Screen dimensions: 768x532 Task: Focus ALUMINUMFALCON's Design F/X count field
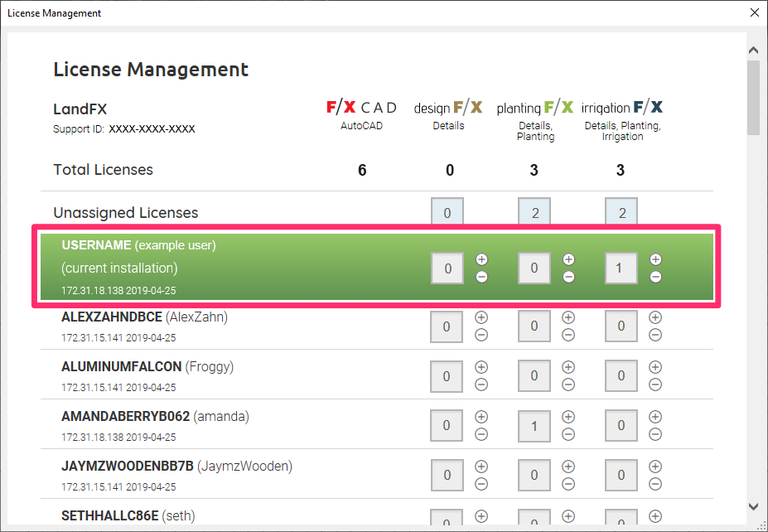447,375
